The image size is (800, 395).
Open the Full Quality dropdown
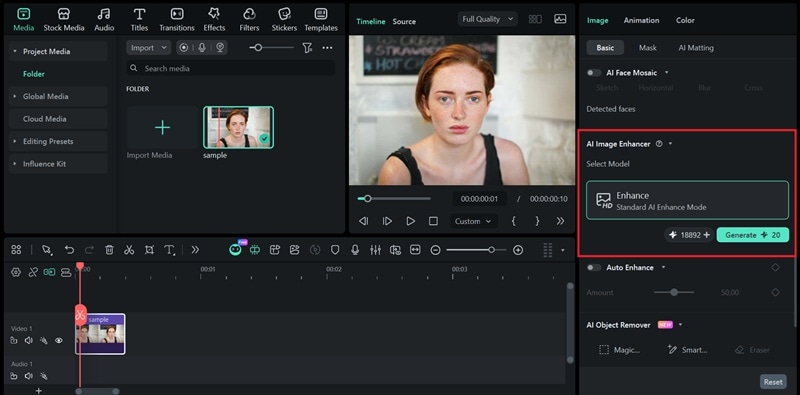pos(487,19)
